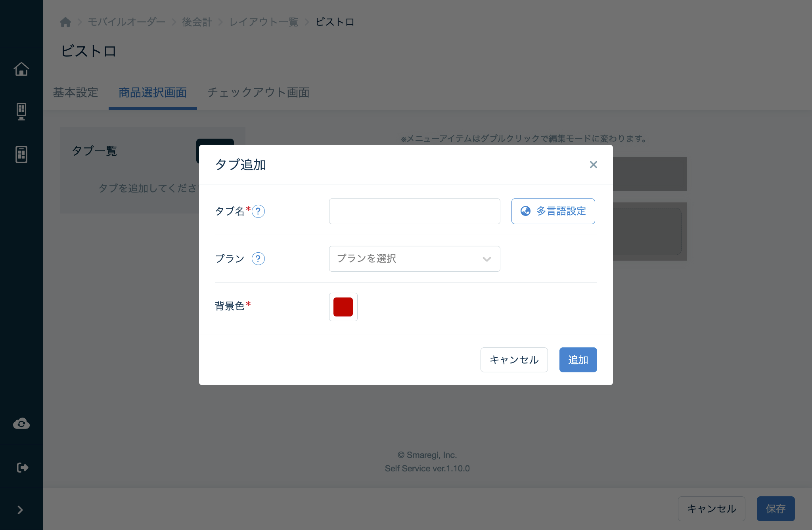Expand the collapsed sidebar with the chevron
Image resolution: width=812 pixels, height=530 pixels.
point(20,510)
